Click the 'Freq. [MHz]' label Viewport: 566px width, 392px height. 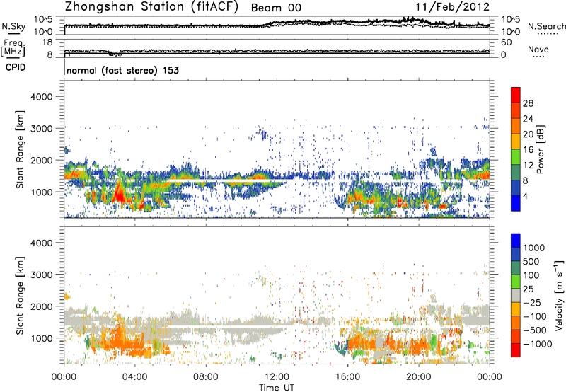(x=13, y=47)
